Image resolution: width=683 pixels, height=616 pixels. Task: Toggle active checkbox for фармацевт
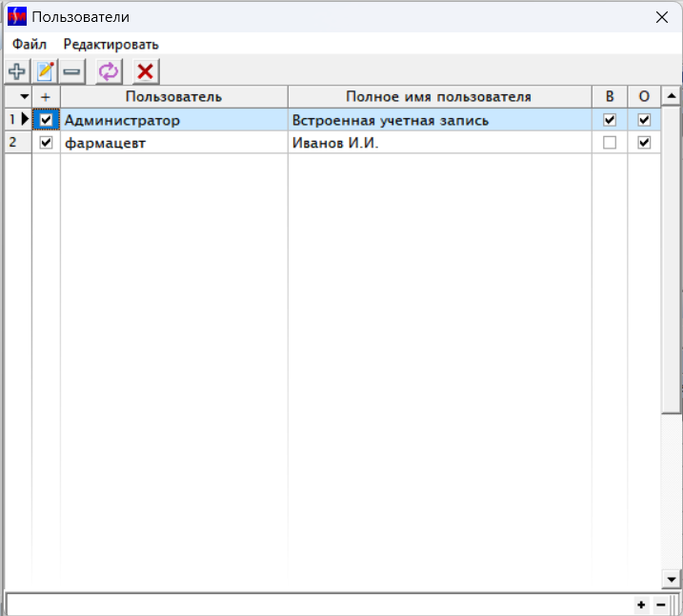46,143
